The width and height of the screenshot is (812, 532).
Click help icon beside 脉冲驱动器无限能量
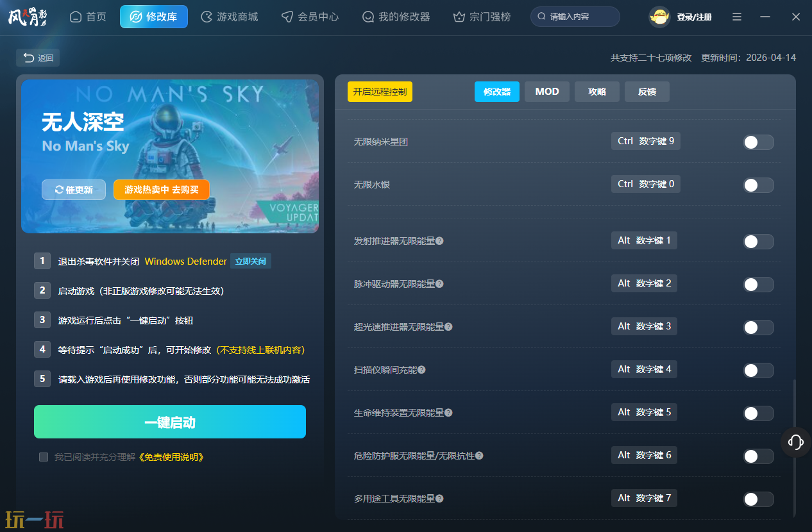pos(439,284)
